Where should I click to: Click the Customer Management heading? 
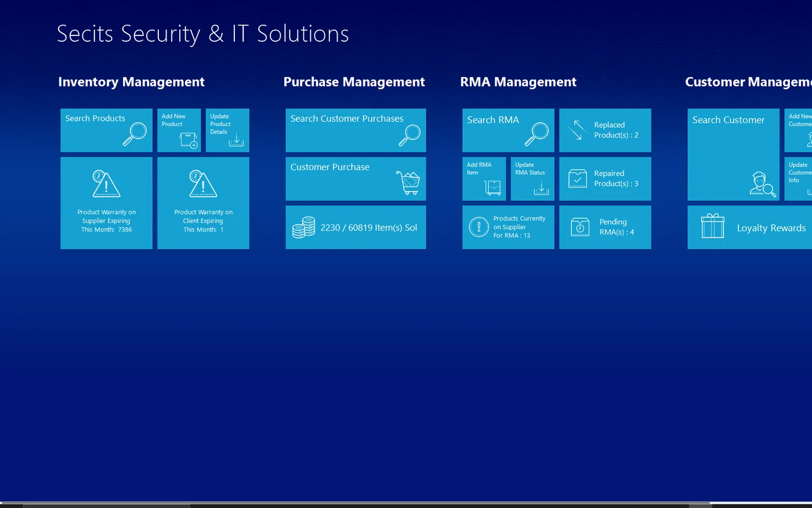[x=748, y=82]
